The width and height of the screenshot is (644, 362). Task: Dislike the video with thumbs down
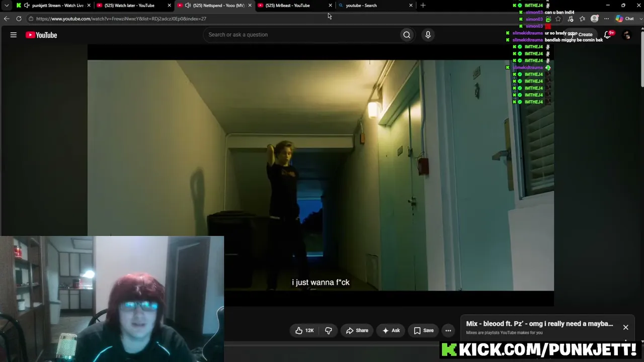point(329,330)
